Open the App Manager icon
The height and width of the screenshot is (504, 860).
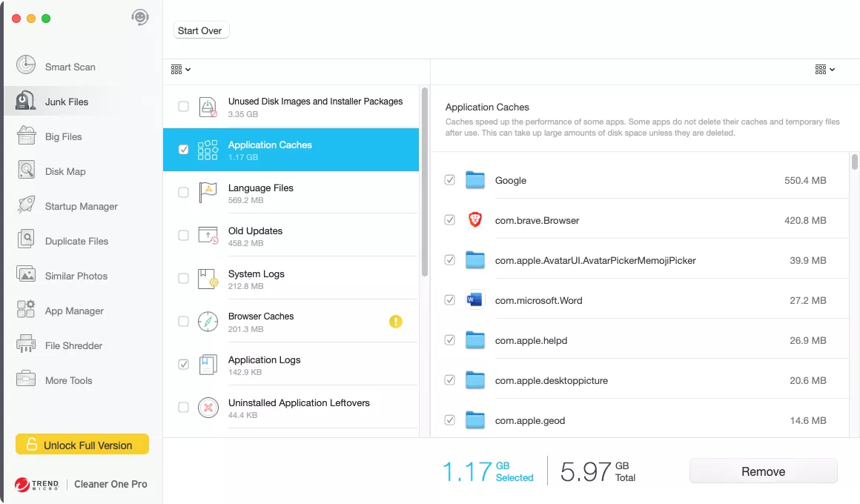[x=26, y=309]
